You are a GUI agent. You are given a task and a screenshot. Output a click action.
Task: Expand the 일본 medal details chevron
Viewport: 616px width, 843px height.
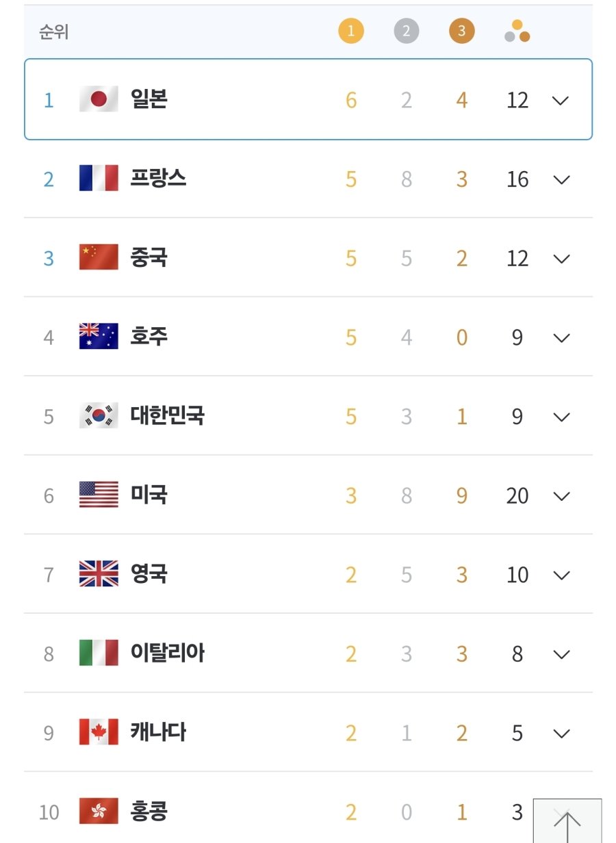coord(561,101)
